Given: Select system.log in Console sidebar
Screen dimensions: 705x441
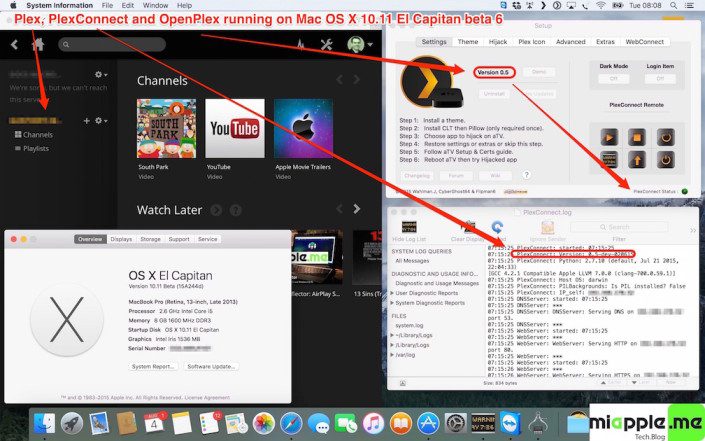Looking at the screenshot, I should click(409, 325).
